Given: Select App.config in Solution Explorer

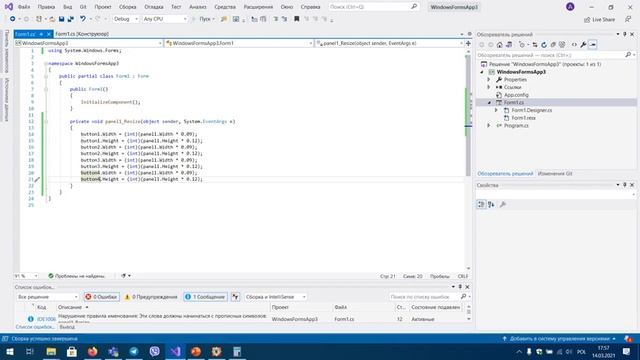Looking at the screenshot, I should tap(516, 95).
